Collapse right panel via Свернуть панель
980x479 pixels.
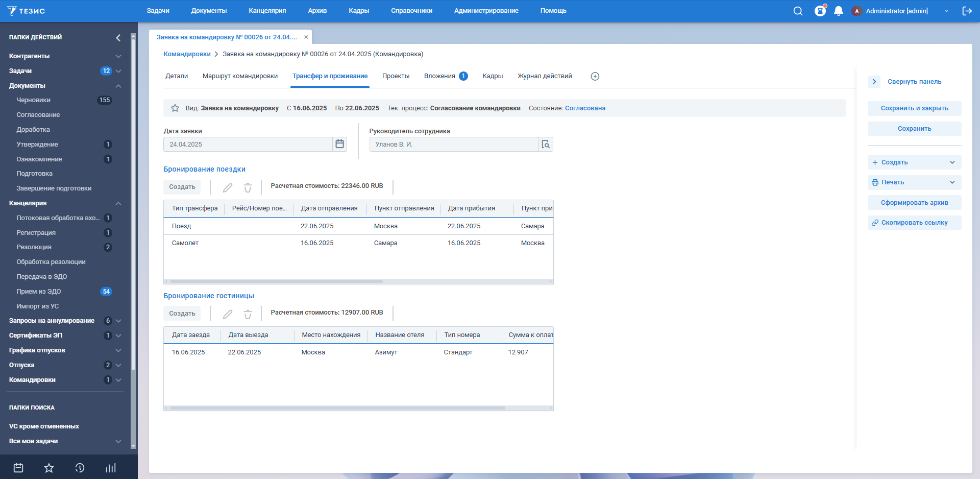coord(874,82)
